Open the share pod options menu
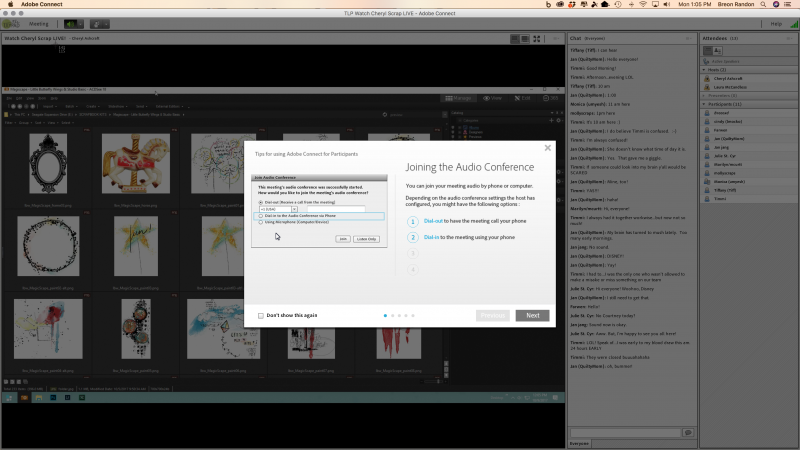Viewport: 800px width, 450px height. 556,39
